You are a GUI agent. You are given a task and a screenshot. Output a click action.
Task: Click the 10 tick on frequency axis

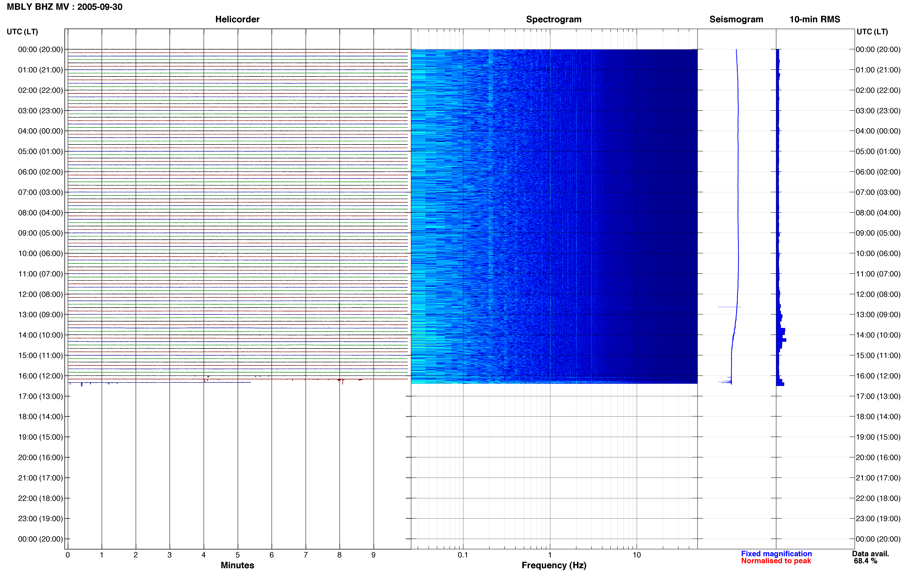(637, 555)
